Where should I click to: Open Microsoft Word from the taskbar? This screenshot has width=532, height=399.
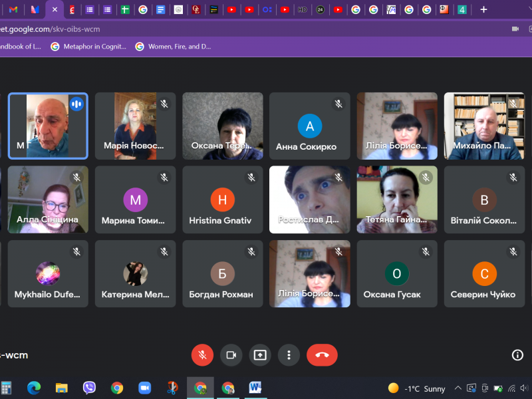pos(255,388)
